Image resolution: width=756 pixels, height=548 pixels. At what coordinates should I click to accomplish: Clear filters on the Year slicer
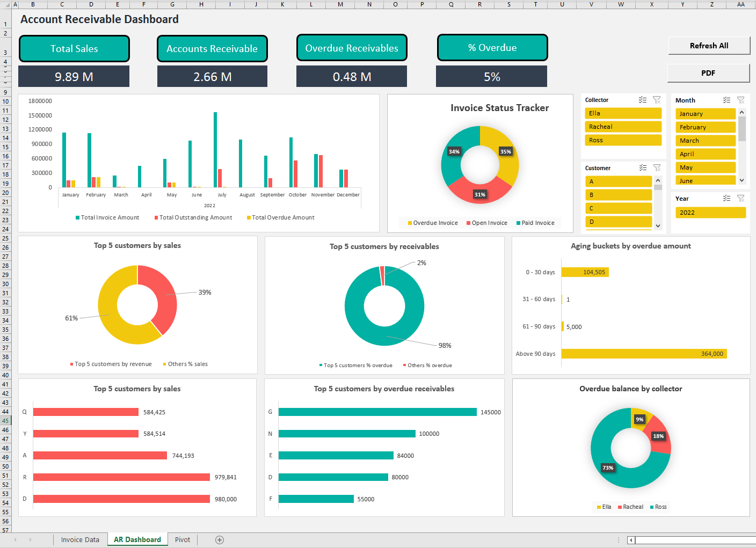coord(741,198)
